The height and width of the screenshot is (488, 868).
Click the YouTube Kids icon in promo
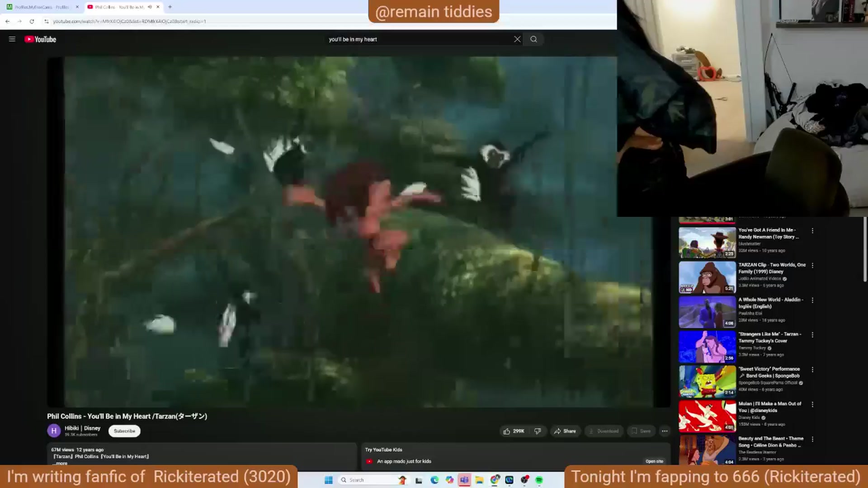369,461
